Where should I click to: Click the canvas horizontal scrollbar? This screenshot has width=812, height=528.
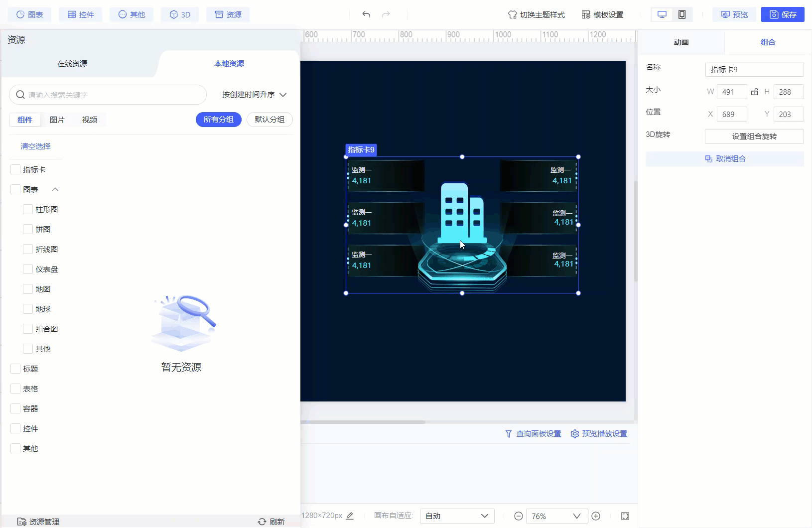tap(363, 422)
